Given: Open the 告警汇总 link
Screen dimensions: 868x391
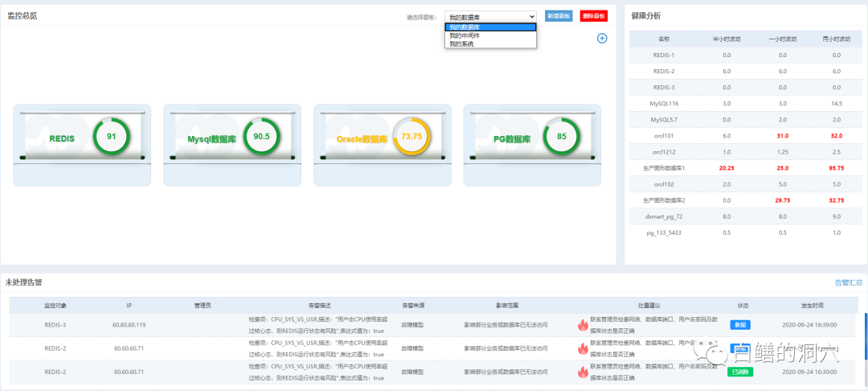Looking at the screenshot, I should click(x=849, y=282).
